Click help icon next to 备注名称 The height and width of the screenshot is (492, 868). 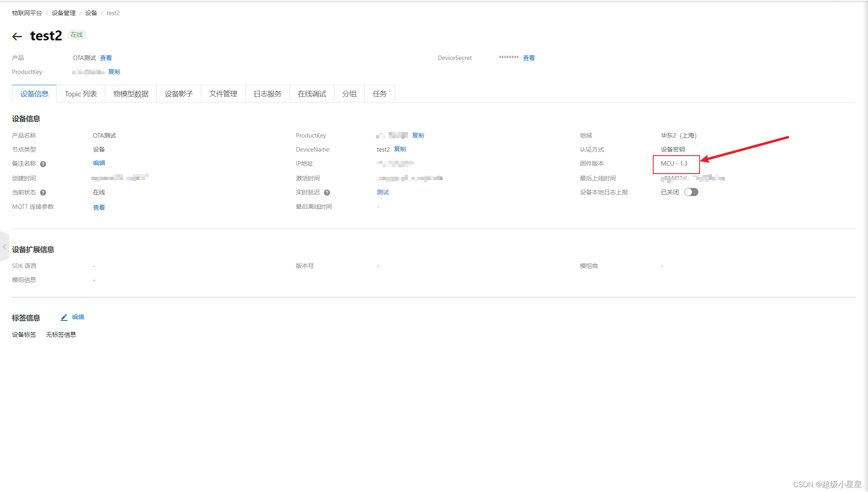(x=43, y=164)
